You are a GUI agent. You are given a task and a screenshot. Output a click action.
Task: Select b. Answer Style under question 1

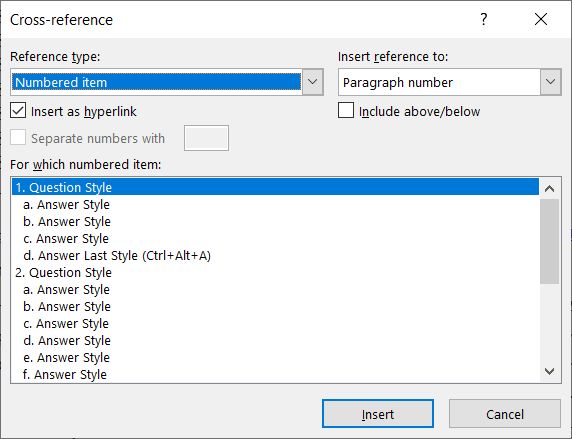tap(275, 222)
